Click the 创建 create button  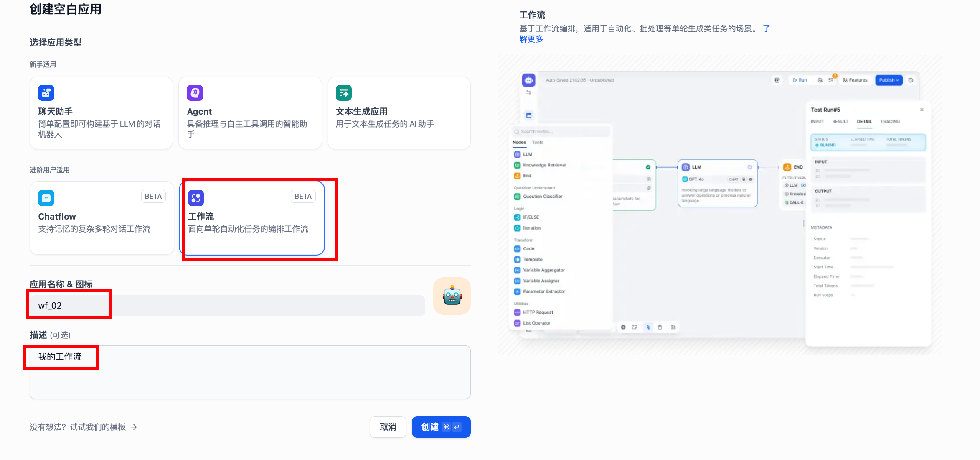click(441, 427)
